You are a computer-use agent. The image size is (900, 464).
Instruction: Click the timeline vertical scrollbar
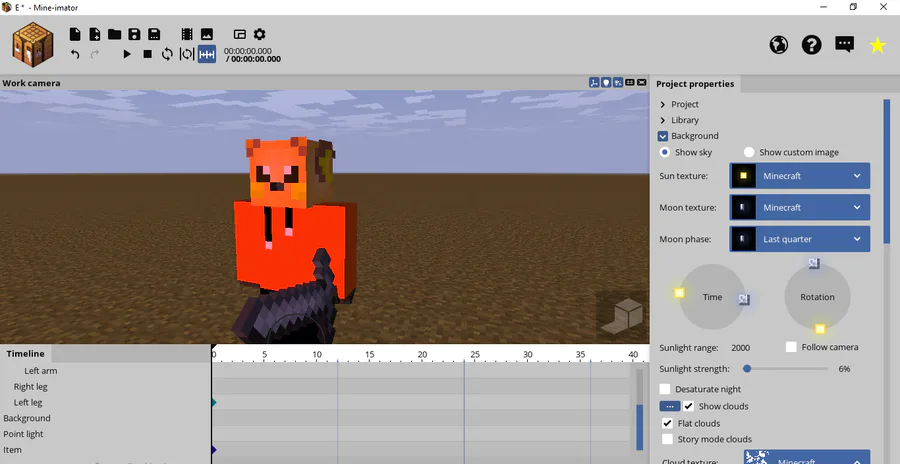[639, 428]
